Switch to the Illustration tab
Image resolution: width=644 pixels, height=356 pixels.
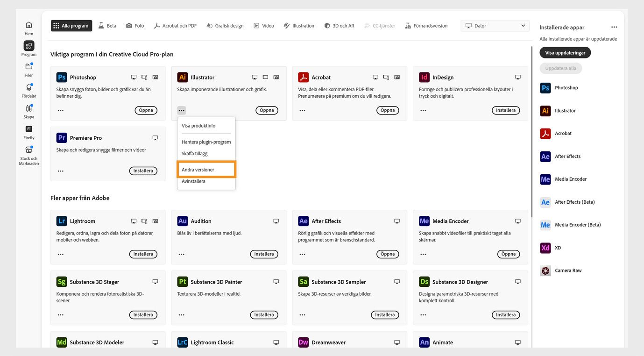(x=299, y=26)
